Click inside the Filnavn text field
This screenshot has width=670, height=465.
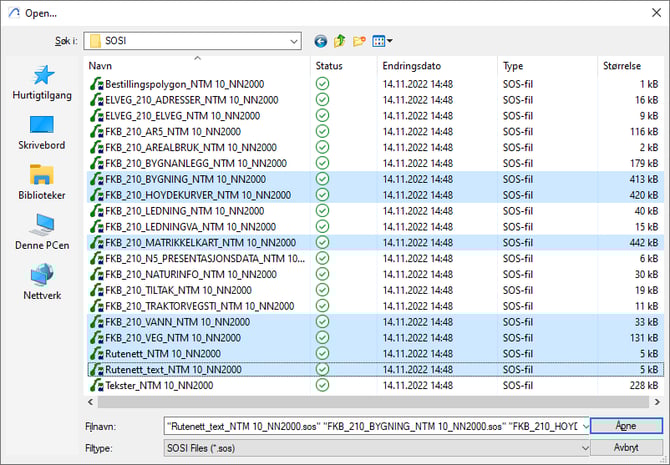tap(370, 426)
